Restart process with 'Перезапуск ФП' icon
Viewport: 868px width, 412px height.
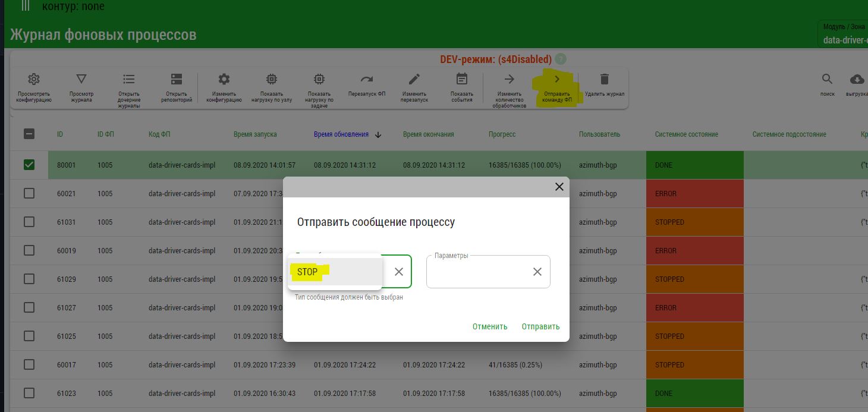367,80
